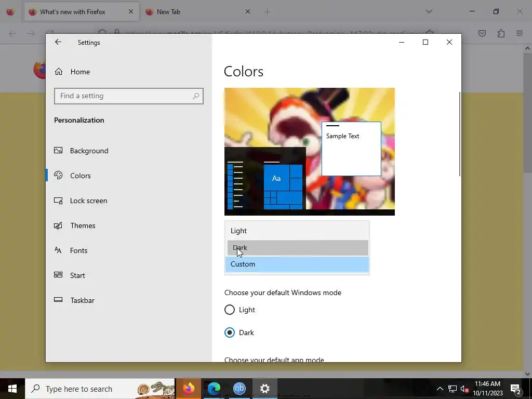Viewport: 532px width, 399px height.
Task: Click the Start tiles icon
Action: tap(58, 275)
